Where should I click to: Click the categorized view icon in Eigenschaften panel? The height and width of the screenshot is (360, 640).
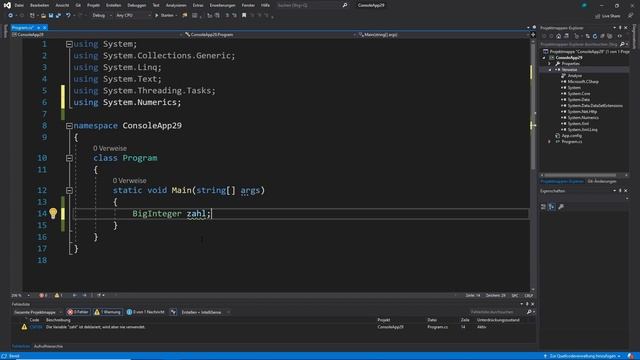[x=543, y=207]
